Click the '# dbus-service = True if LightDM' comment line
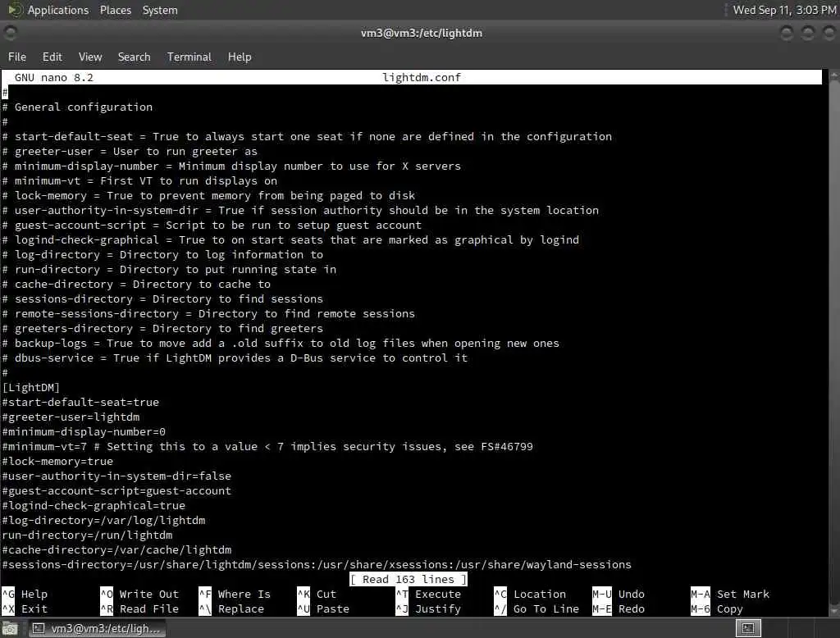Screen dimensions: 840x638 click(235, 358)
